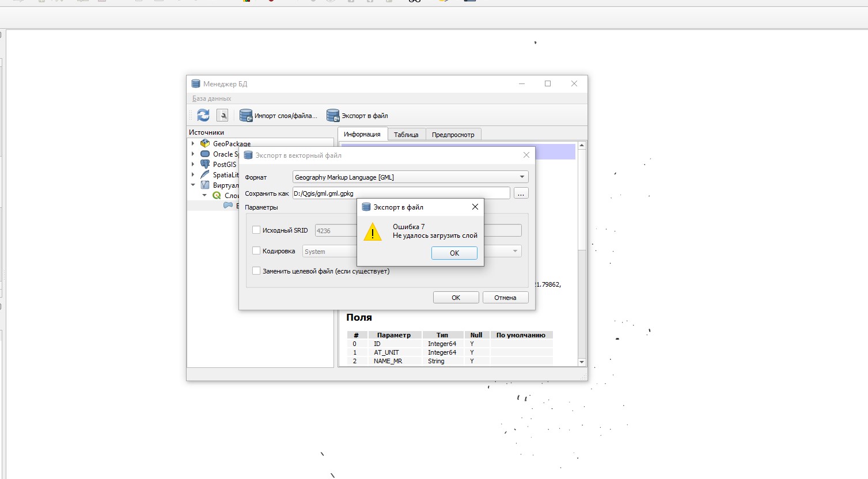868x479 pixels.
Task: Enable the Исходный SRID checkbox
Action: 256,229
